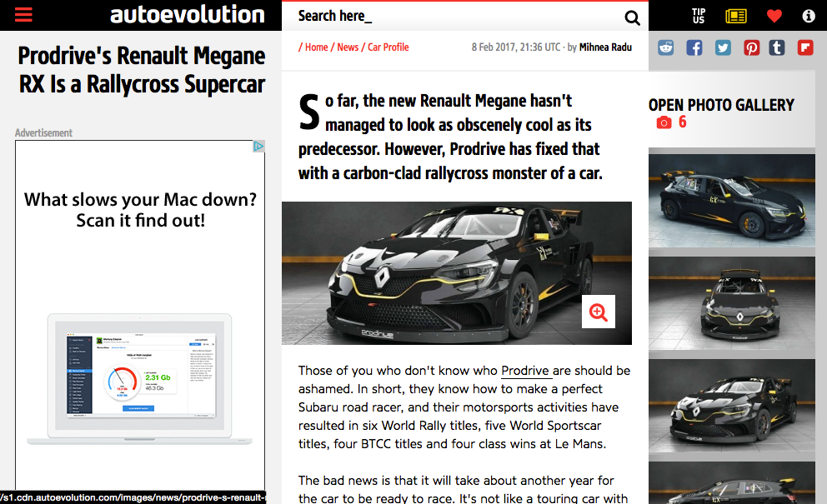Screen dimensions: 827x504
Task: Open third gallery thumbnail, front quarter view
Action: click(x=731, y=406)
